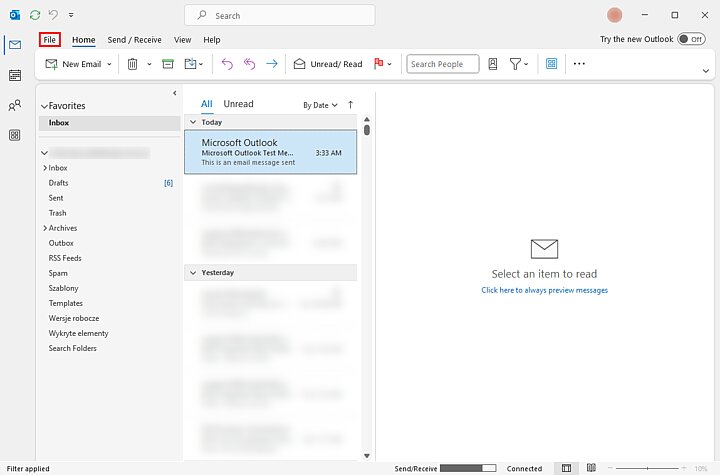
Task: Select Inbox under Favorites
Action: pyautogui.click(x=109, y=123)
